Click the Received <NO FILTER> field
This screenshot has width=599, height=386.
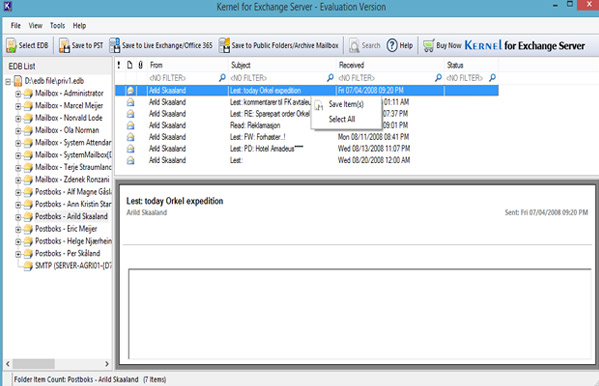386,78
